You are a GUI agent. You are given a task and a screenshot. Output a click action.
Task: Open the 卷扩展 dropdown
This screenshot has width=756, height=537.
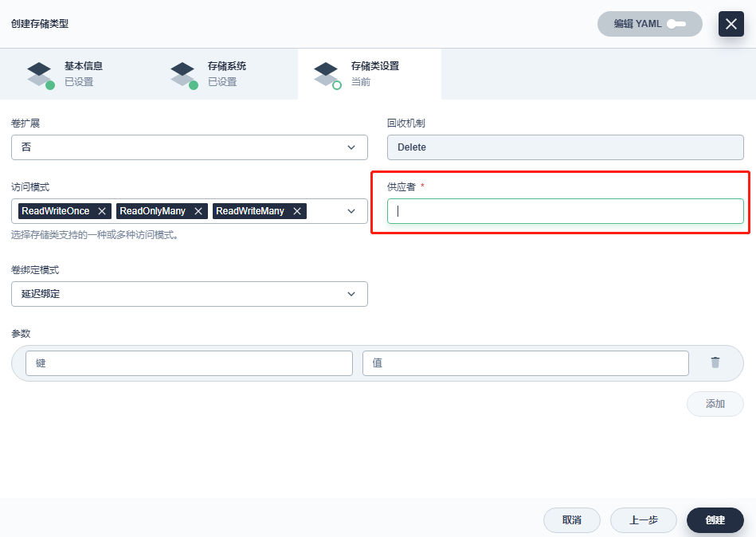pyautogui.click(x=190, y=147)
